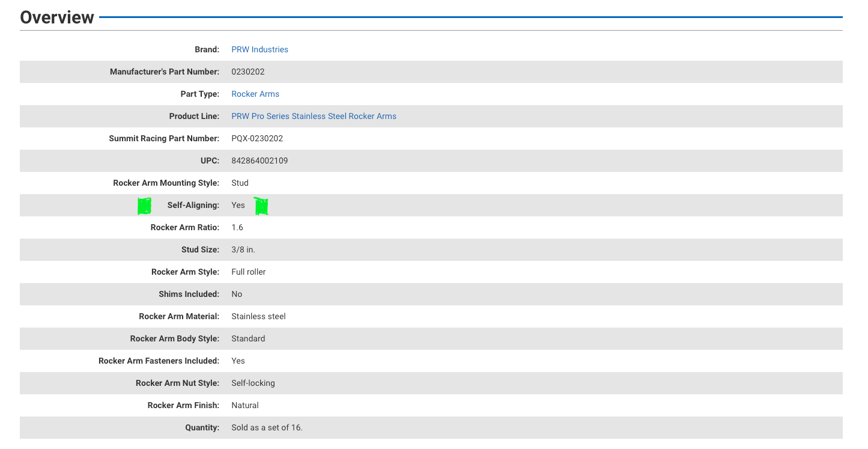Click the Shims Included 'No' value
This screenshot has width=868, height=449.
pos(237,294)
